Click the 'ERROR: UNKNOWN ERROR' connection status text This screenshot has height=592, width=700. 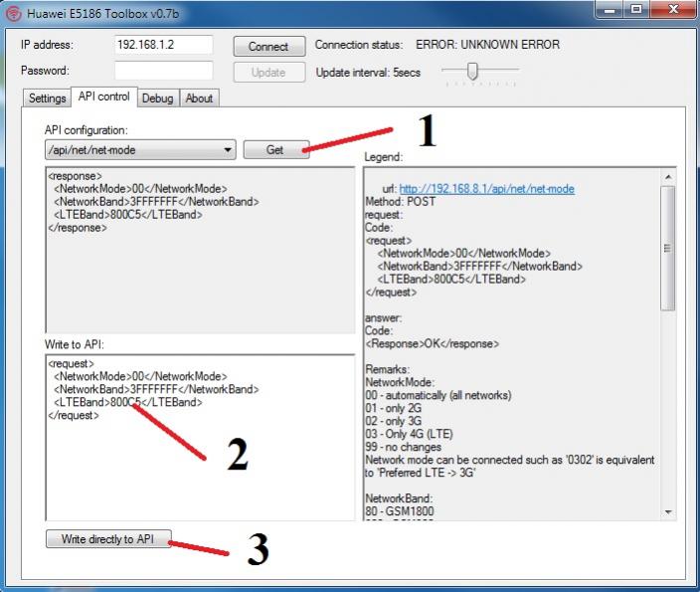[487, 45]
